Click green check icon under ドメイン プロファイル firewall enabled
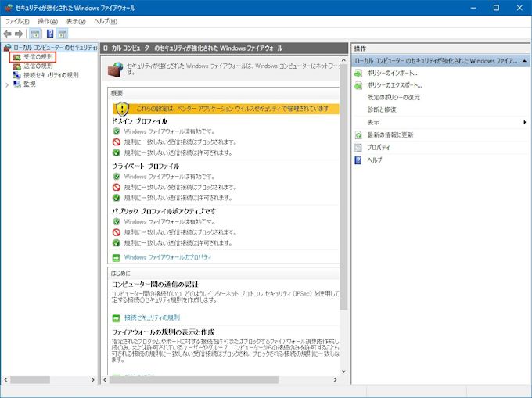532x398 pixels. pyautogui.click(x=117, y=131)
